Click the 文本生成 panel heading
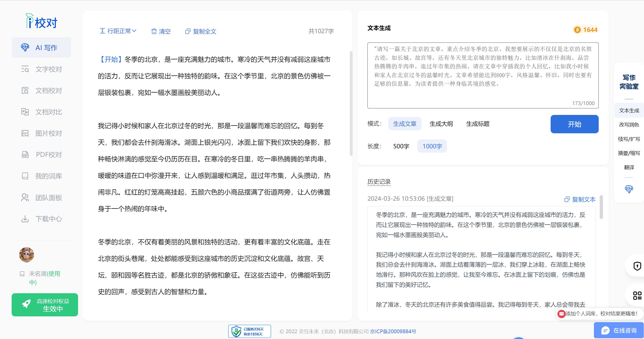This screenshot has width=644, height=339. (x=379, y=28)
